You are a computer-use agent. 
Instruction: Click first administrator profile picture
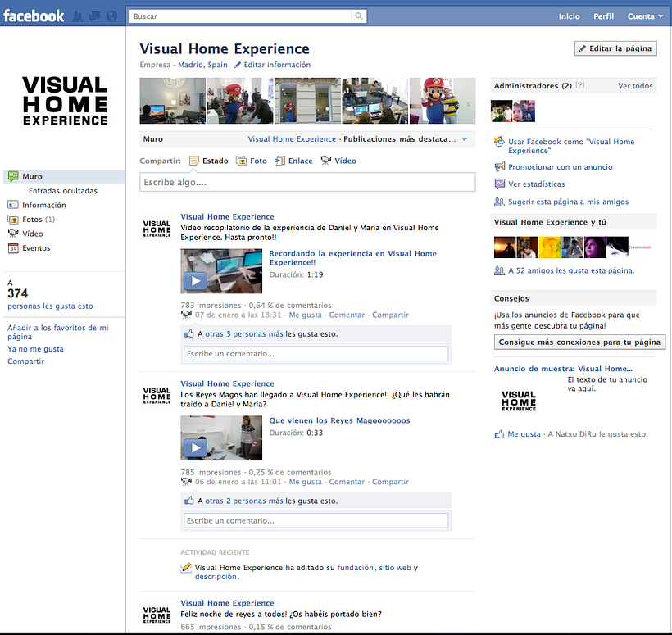[x=502, y=111]
